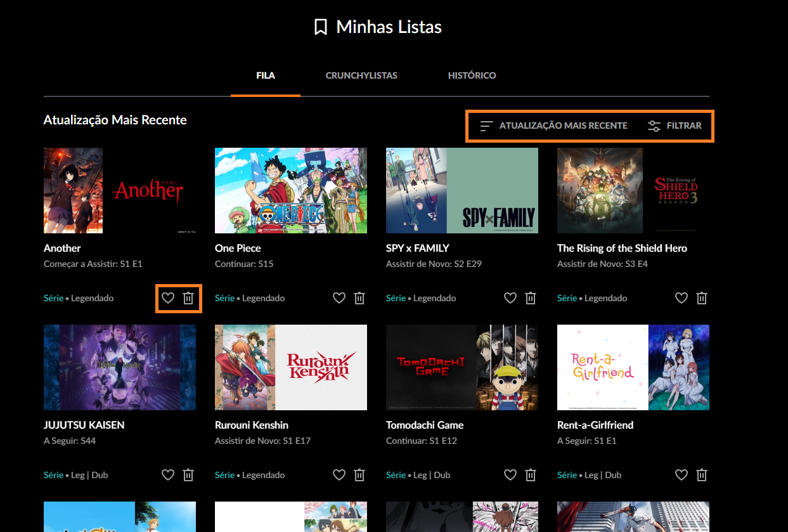The width and height of the screenshot is (788, 532).
Task: Click the Another poster thumbnail
Action: 120,190
